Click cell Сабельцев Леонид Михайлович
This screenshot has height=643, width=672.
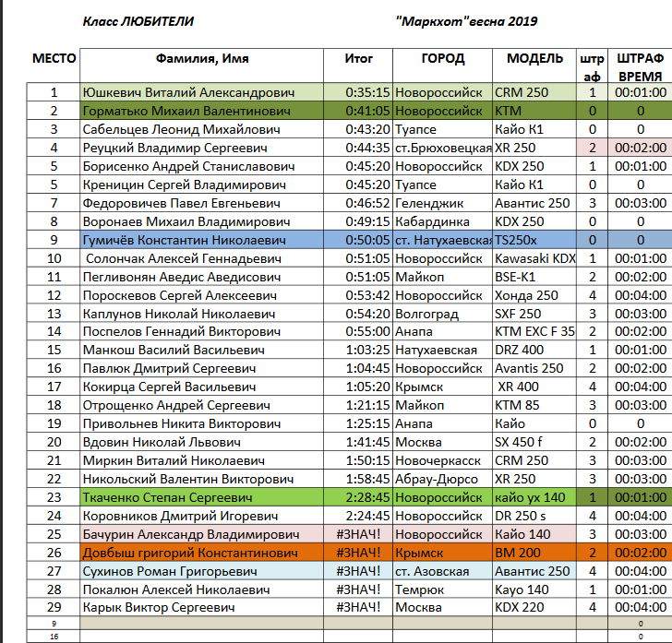click(x=202, y=129)
